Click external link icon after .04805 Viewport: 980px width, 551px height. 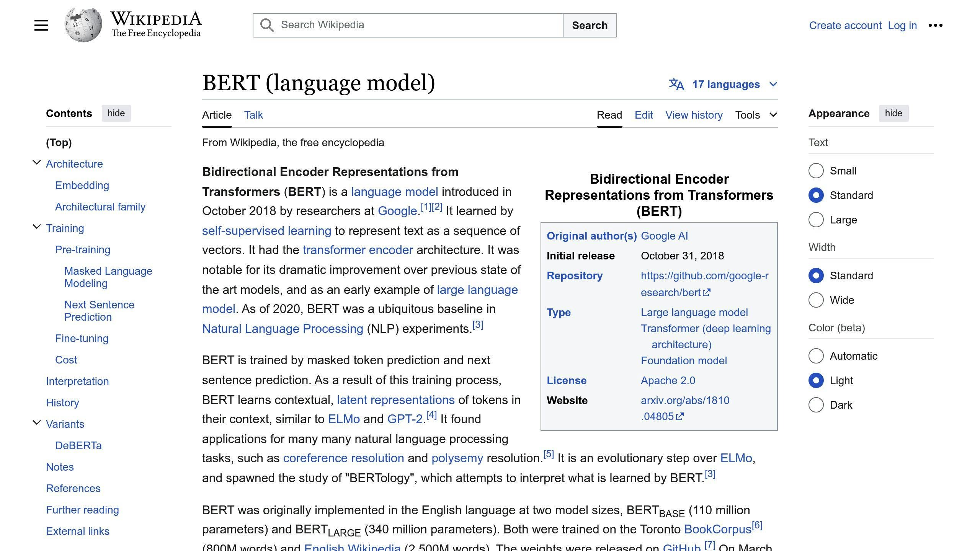680,417
